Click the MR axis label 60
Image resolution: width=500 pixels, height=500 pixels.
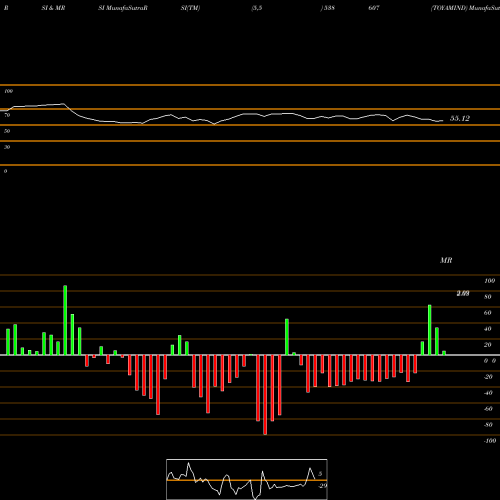click(488, 313)
